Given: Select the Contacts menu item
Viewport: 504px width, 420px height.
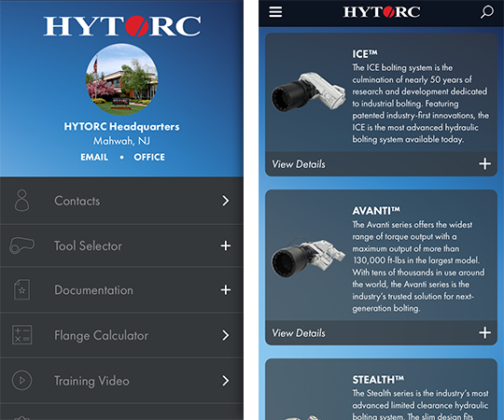Looking at the screenshot, I should tap(121, 201).
